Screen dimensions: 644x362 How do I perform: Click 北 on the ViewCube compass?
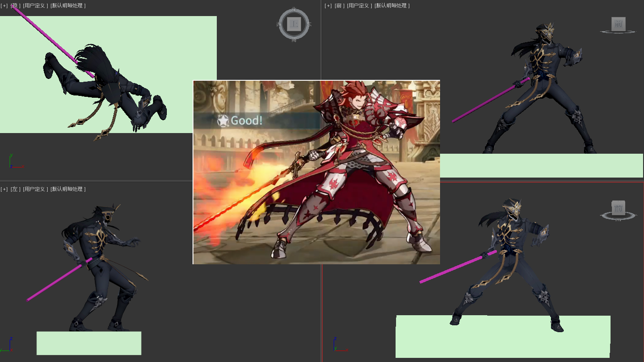click(294, 10)
